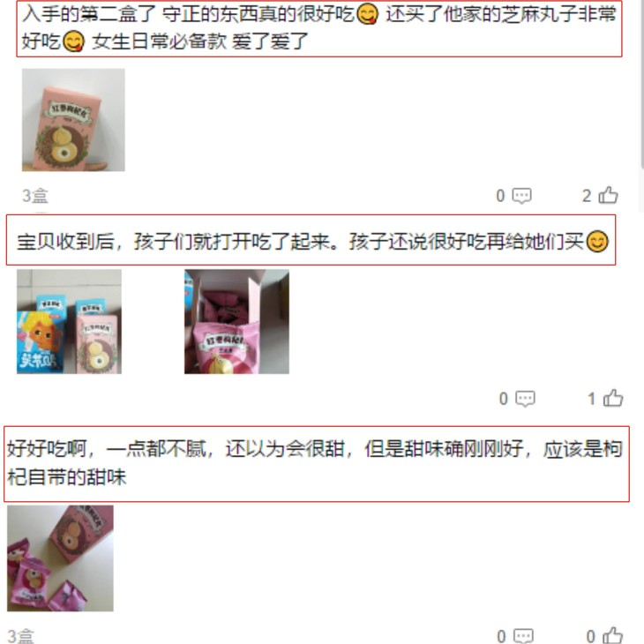Like the third review showing 0 likes
The width and height of the screenshot is (644, 644).
click(x=613, y=635)
